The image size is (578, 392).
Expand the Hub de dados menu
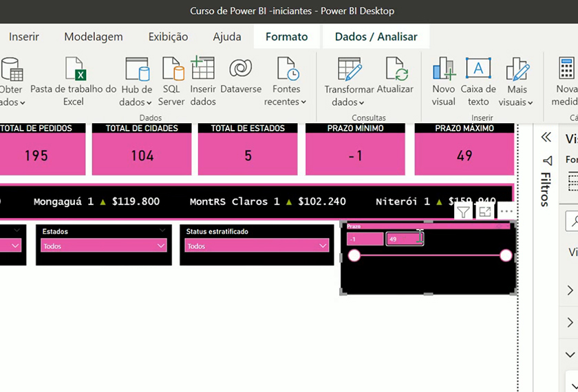(x=136, y=102)
